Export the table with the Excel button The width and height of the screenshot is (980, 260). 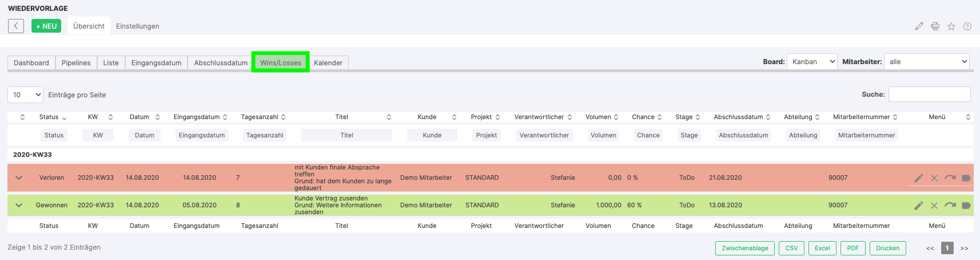pos(822,248)
